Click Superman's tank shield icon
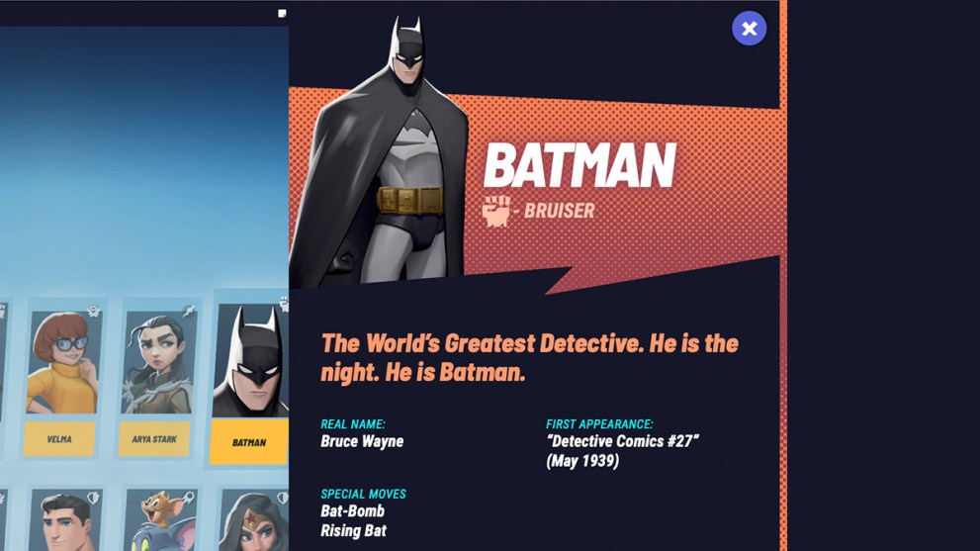 [x=93, y=499]
